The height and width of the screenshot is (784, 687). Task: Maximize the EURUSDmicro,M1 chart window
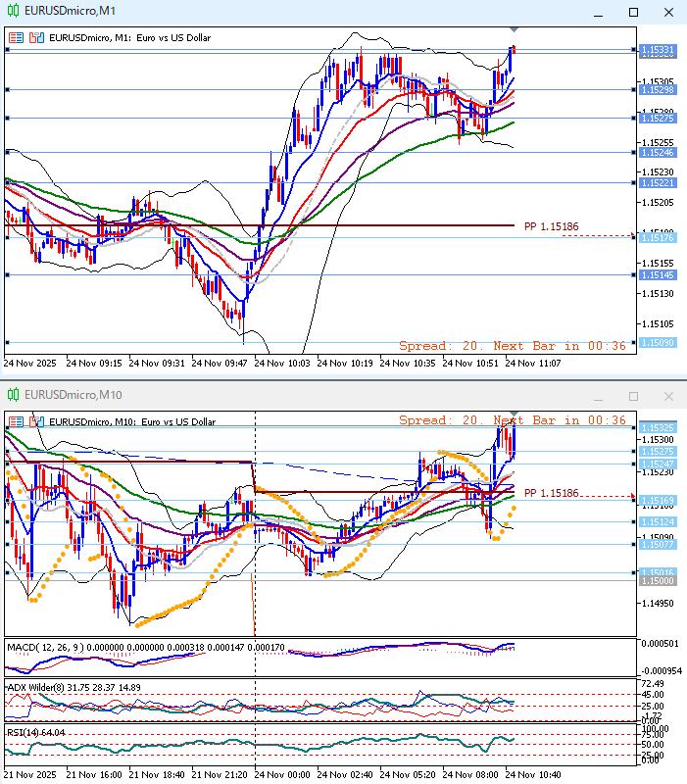(x=633, y=12)
